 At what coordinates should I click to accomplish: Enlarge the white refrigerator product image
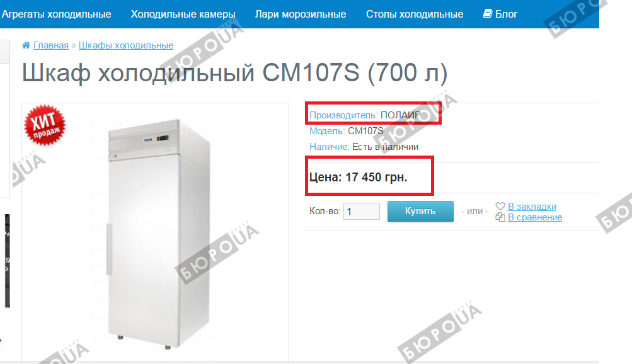click(158, 234)
